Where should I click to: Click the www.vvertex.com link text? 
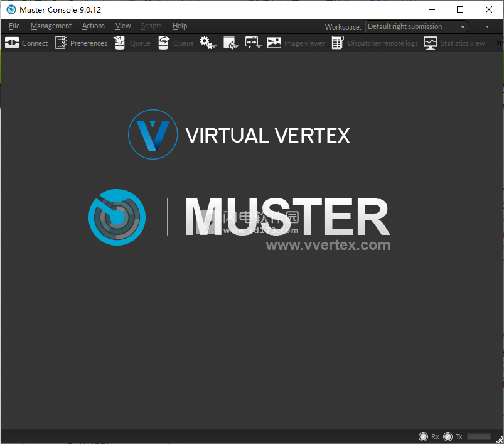[328, 245]
